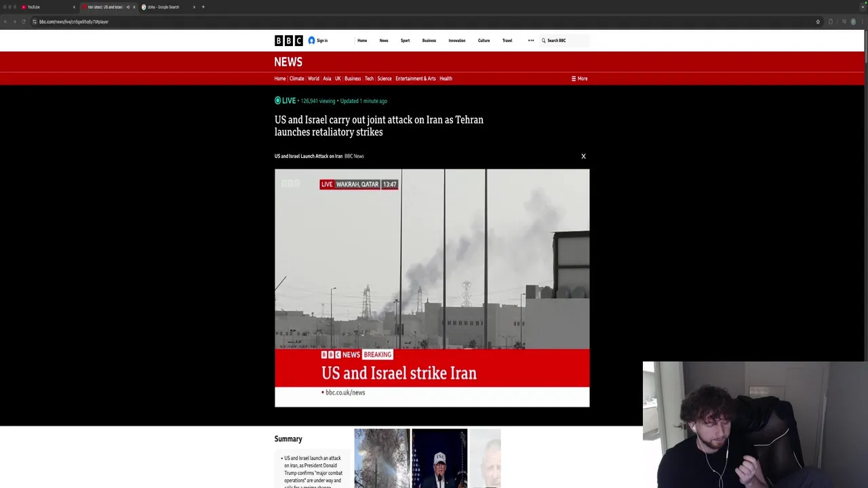The image size is (868, 488).
Task: Open the explosion photo thumbnail in Summary
Action: (x=382, y=458)
